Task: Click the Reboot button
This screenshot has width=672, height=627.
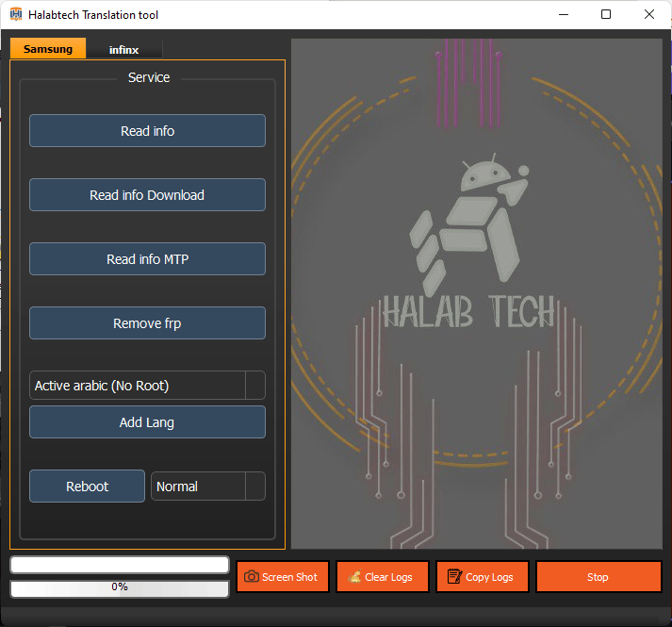Action: 87,487
